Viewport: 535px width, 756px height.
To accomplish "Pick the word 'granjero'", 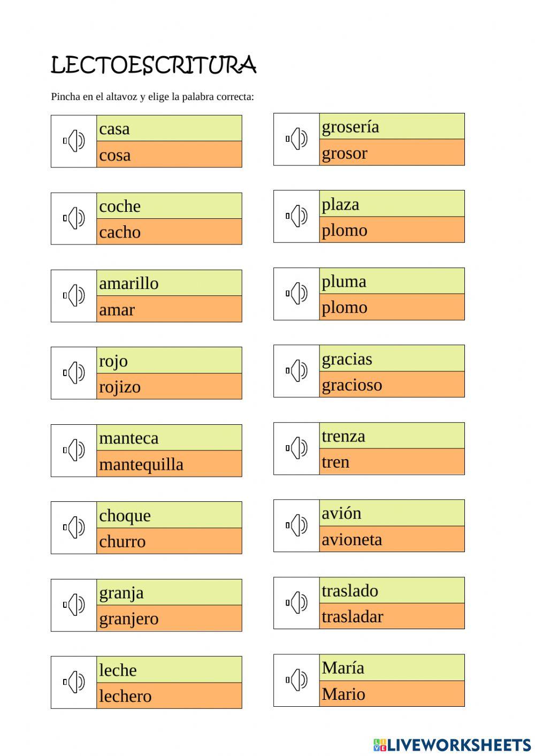I will point(169,618).
